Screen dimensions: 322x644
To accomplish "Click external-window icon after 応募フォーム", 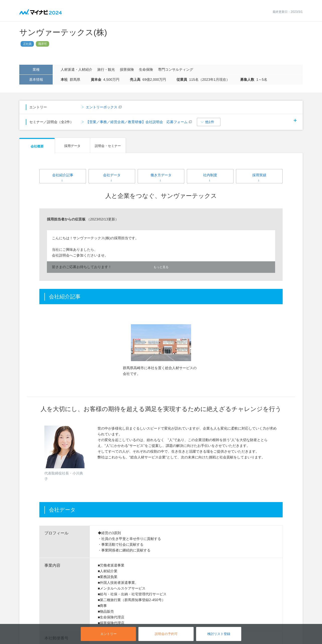I will (190, 122).
